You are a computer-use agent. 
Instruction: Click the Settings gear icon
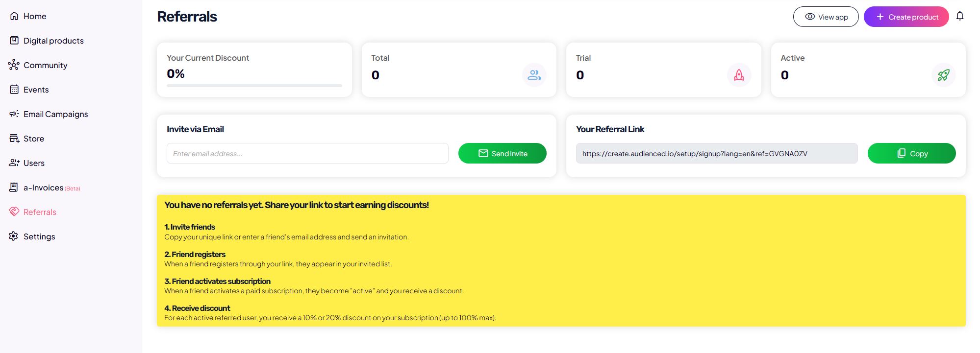(14, 236)
